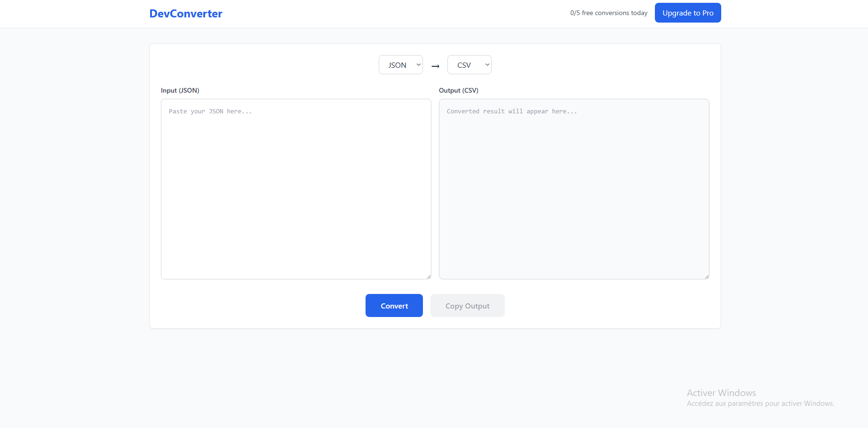The height and width of the screenshot is (428, 868).
Task: Click the converted result output area
Action: click(x=573, y=188)
